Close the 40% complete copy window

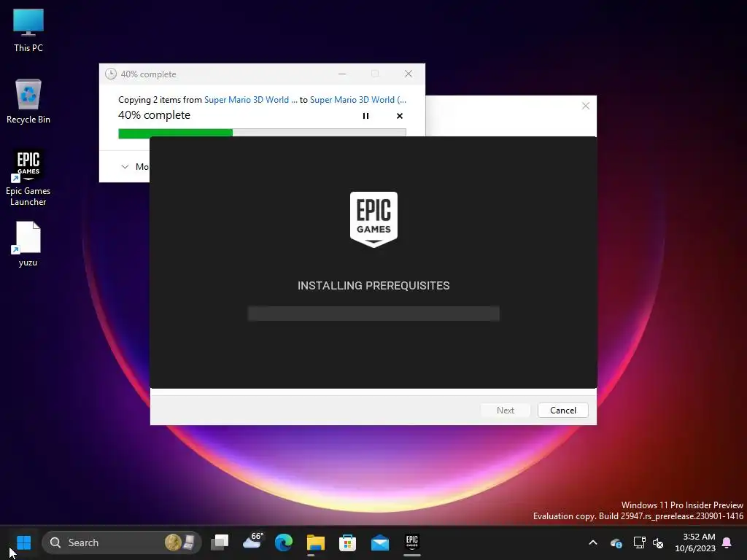point(409,74)
